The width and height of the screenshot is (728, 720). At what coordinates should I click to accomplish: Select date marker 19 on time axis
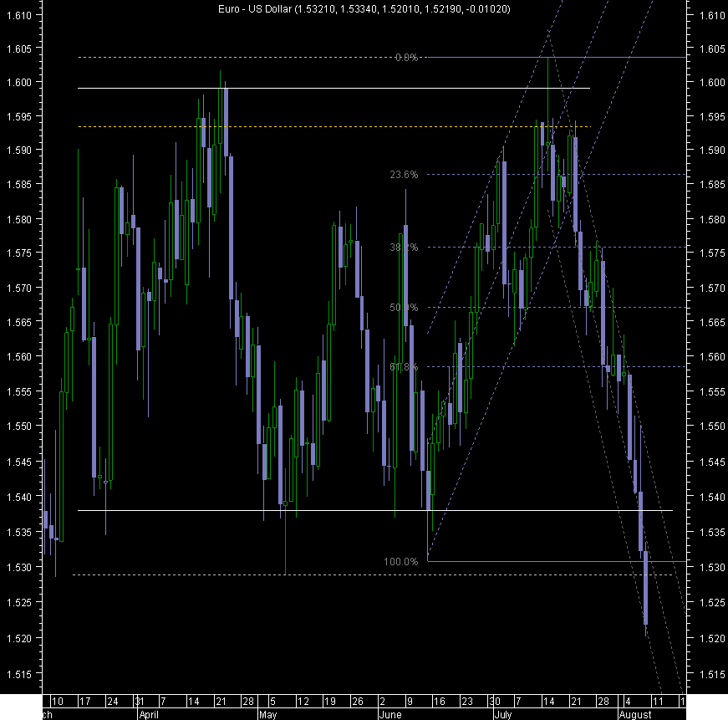pos(330,702)
